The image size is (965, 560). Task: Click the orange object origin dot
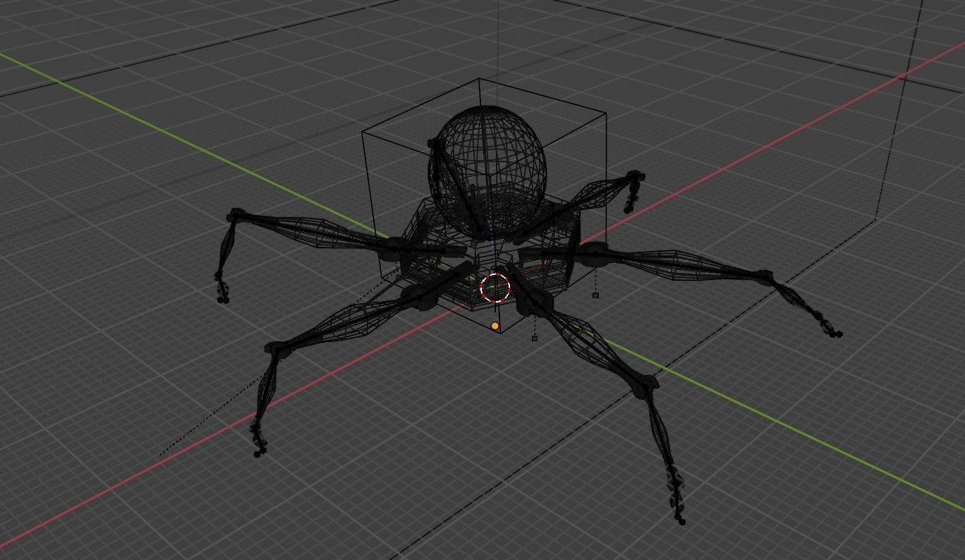[x=495, y=326]
